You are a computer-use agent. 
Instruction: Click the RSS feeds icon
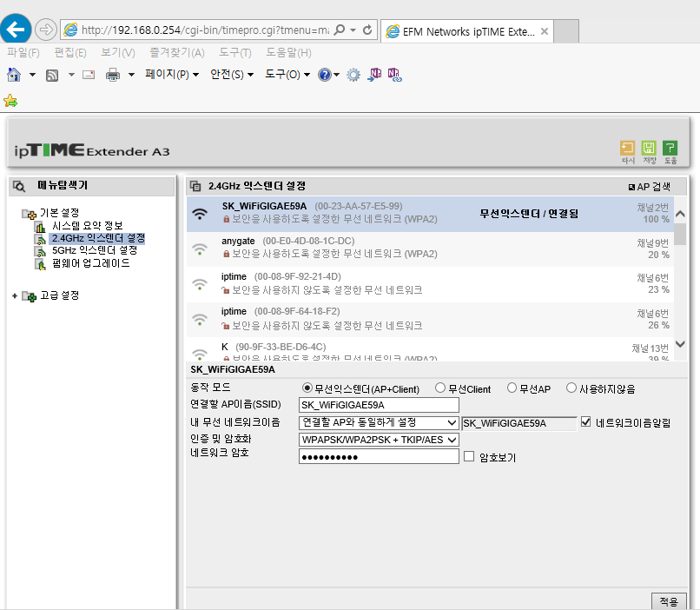coord(52,75)
